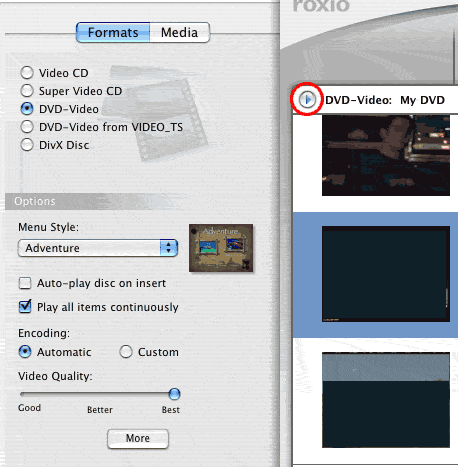Select the Video CD format
This screenshot has width=458, height=467.
[27, 73]
